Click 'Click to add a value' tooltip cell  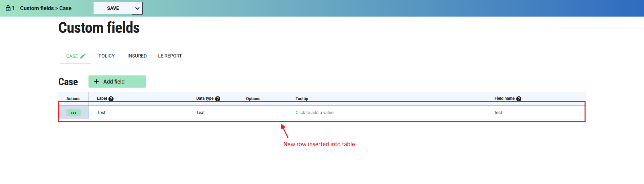coord(314,113)
